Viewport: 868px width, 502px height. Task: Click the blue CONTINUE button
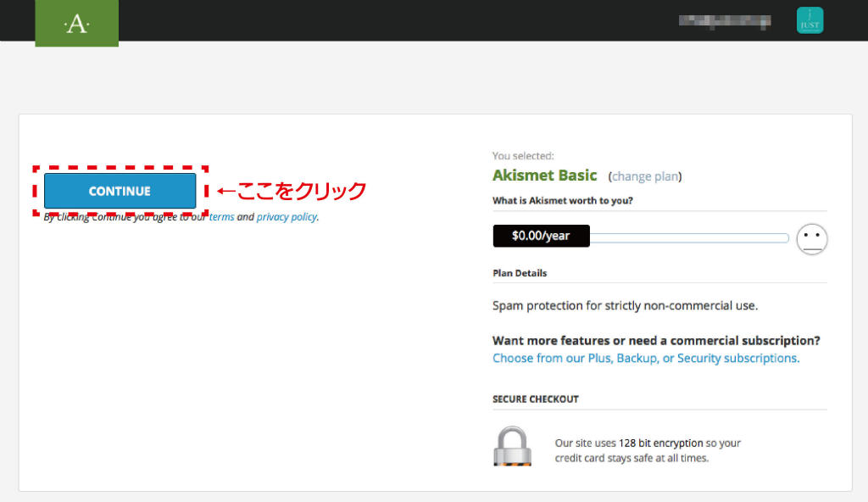[120, 191]
